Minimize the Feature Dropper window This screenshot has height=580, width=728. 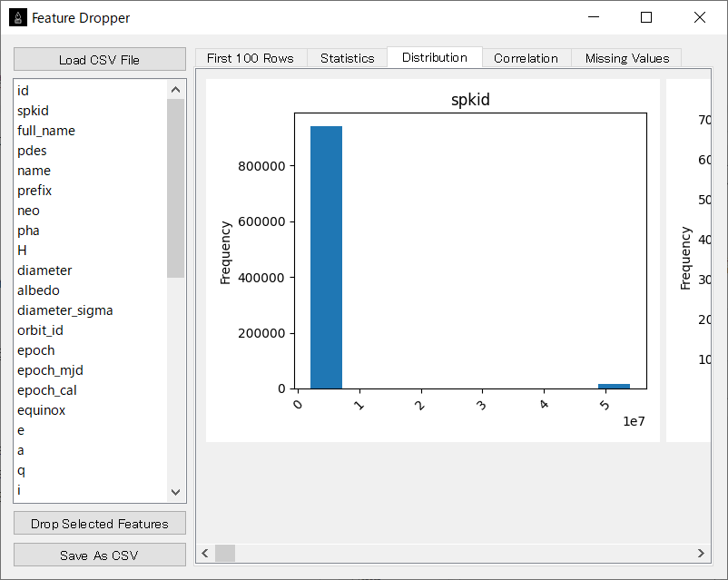(594, 17)
